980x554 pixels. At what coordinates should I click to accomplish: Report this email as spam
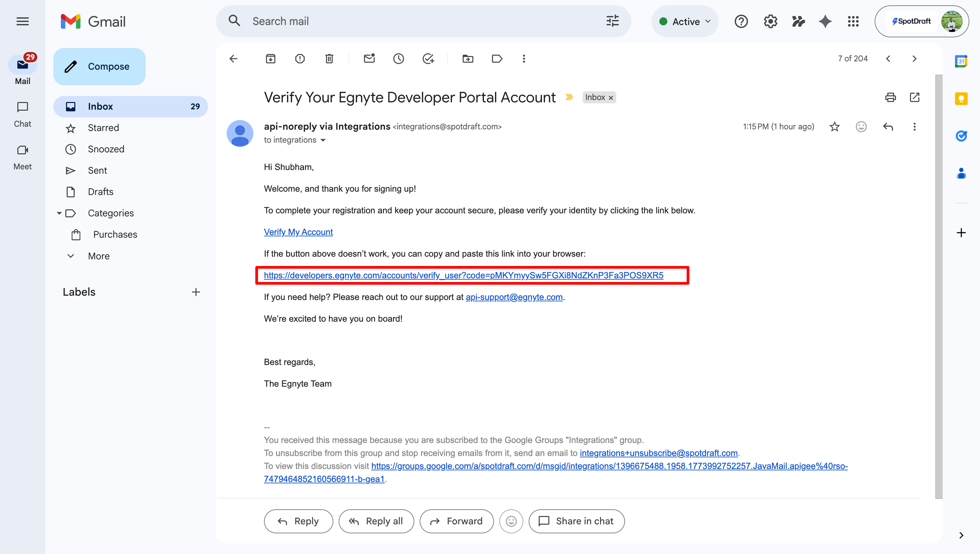[x=300, y=59]
